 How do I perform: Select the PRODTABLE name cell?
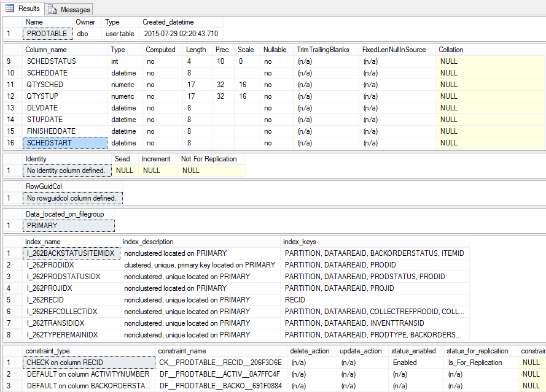[x=47, y=33]
